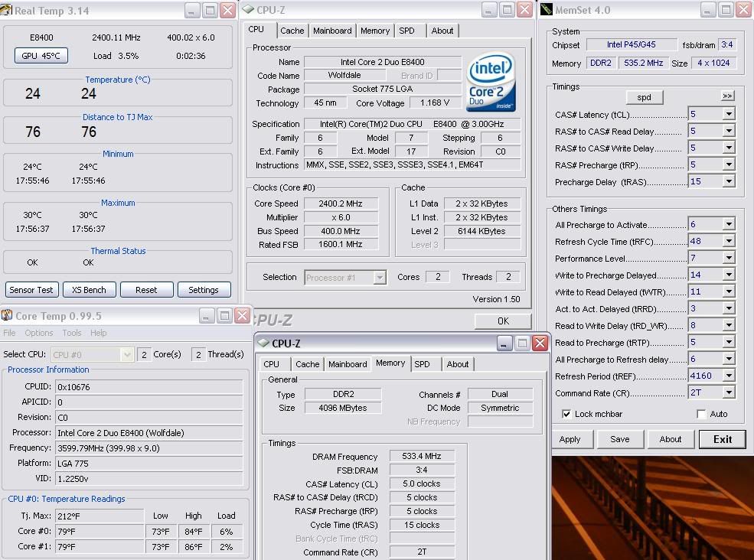The image size is (754, 560).
Task: Click title icon of CPU-Z window showing memory Timings
Action: coord(263,343)
